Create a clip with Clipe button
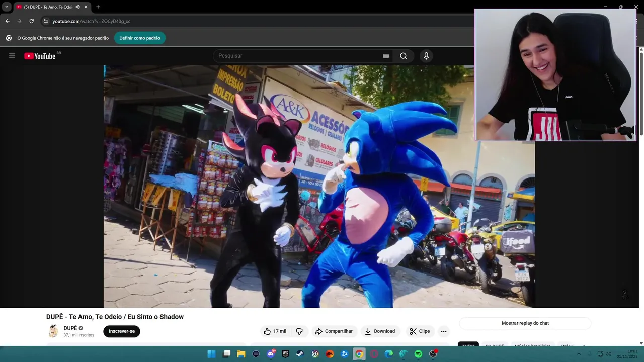 pos(420,331)
